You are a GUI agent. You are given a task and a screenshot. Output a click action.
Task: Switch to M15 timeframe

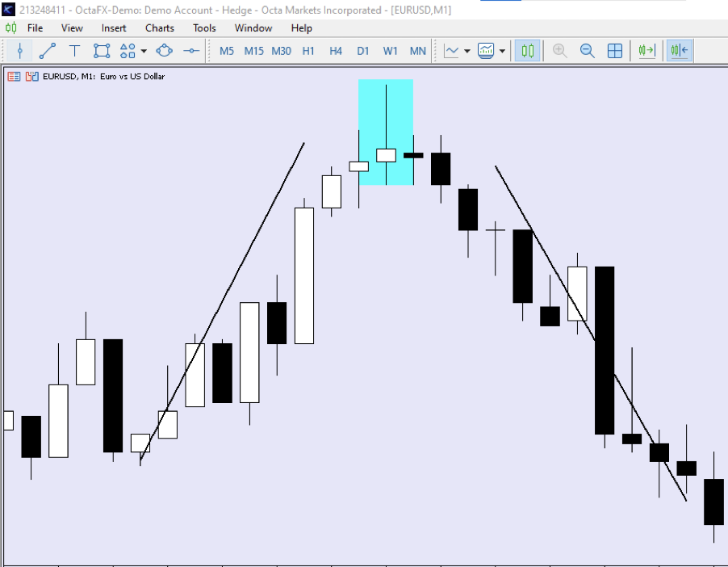254,51
